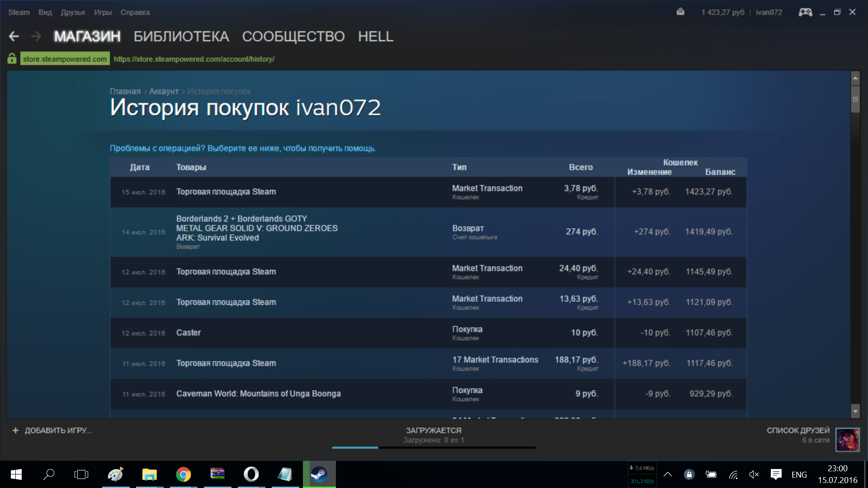Open the Caster purchase row

[428, 333]
